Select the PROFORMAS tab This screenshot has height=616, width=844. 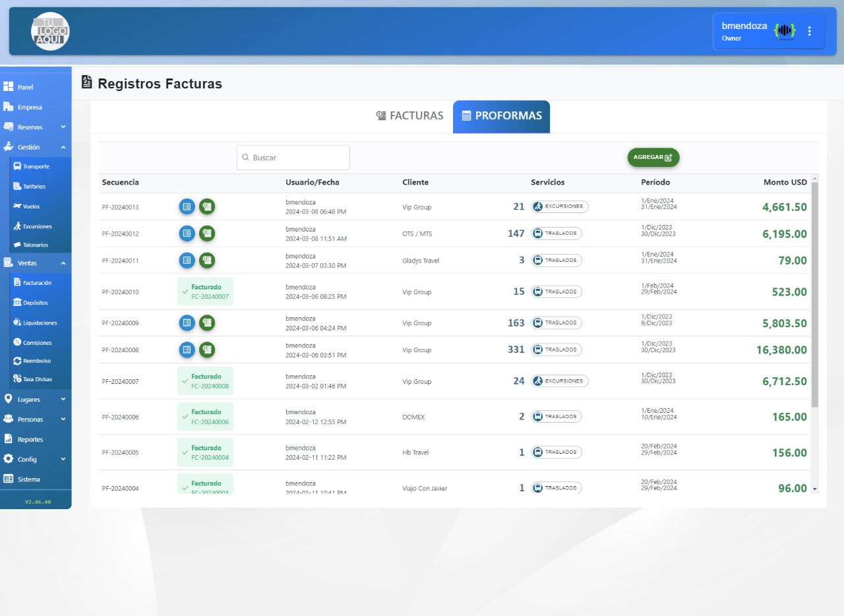point(501,116)
